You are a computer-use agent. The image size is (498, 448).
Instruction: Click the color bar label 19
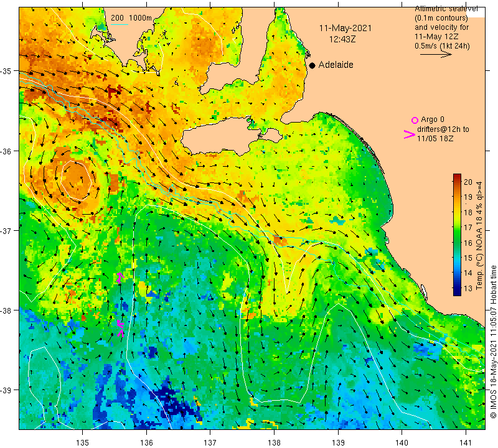468,197
